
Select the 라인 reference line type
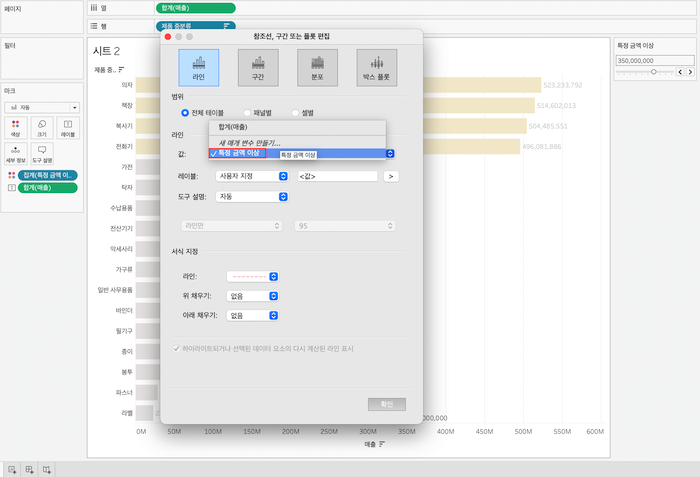[199, 68]
